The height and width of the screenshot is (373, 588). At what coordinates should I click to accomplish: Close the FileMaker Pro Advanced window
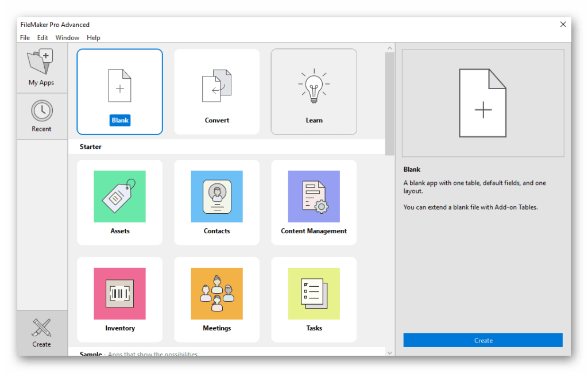(x=563, y=24)
